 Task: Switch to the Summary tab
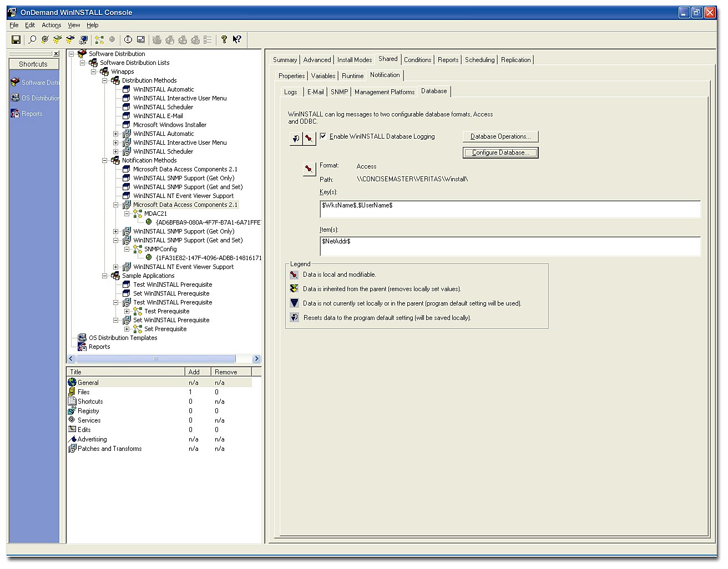point(285,60)
